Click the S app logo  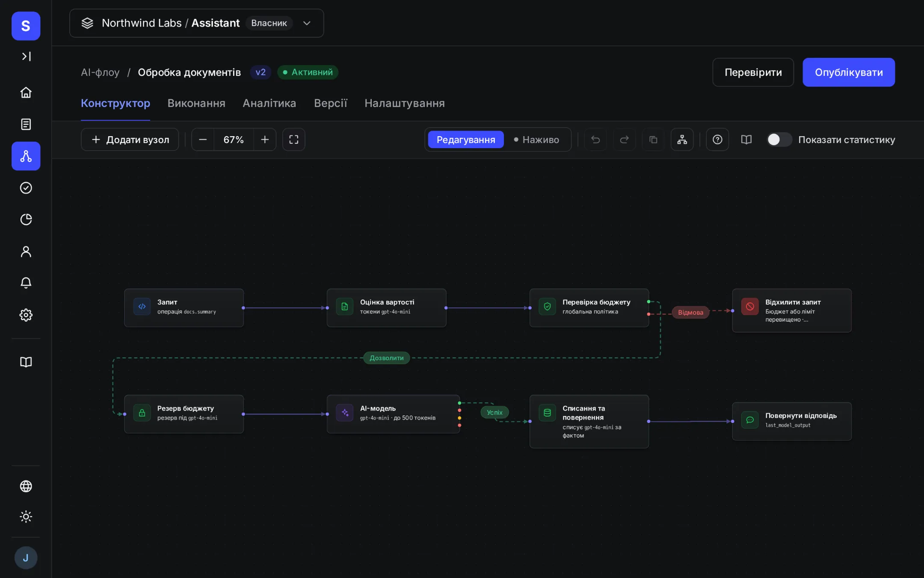pos(26,26)
